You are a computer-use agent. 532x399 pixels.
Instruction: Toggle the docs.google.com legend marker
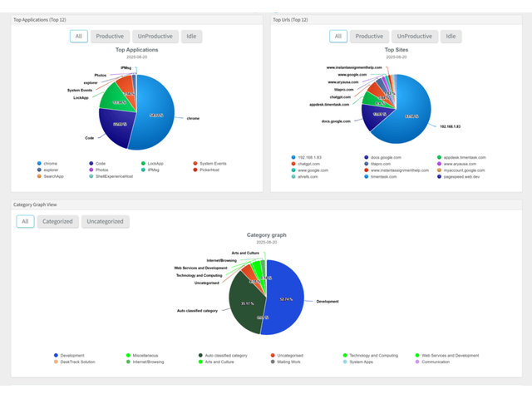coord(366,156)
